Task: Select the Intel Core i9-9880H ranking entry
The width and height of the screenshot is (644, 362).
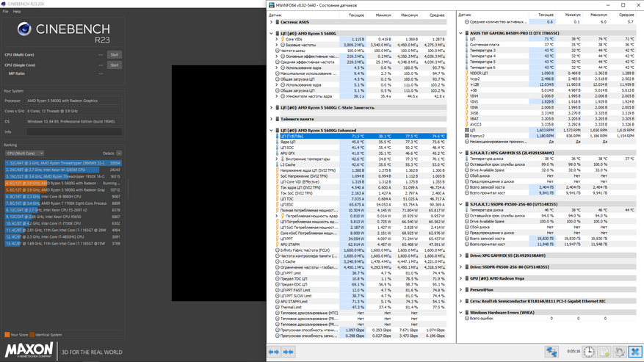Action: tap(63, 197)
